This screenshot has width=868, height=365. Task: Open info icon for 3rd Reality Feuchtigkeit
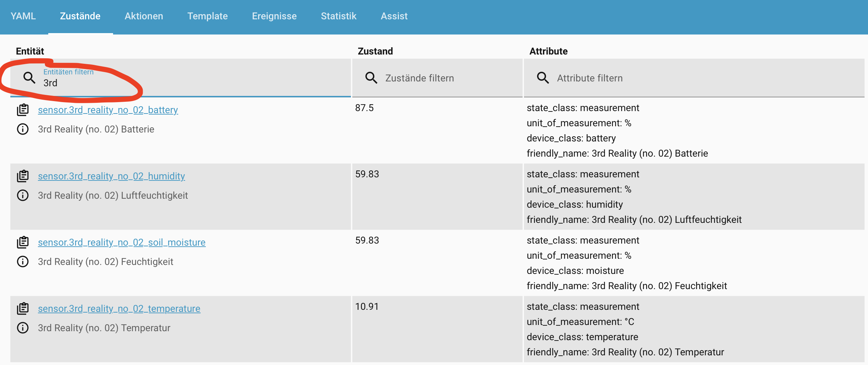click(x=23, y=262)
